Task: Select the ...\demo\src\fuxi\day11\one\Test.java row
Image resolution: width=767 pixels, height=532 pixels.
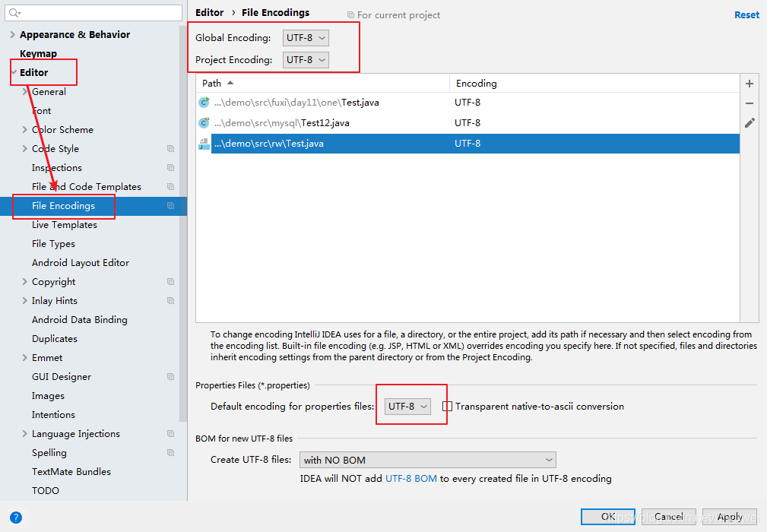Action: pos(467,102)
